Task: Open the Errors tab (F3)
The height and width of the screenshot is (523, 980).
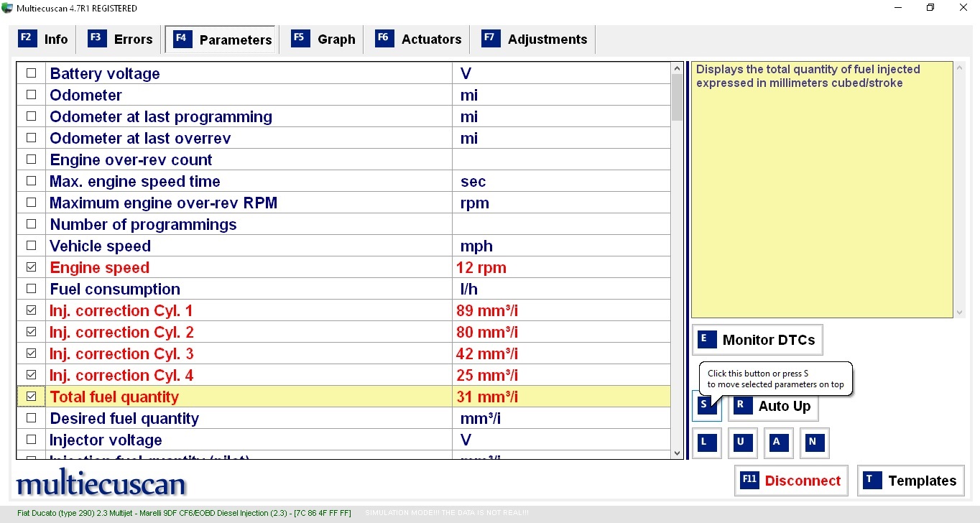Action: point(121,40)
